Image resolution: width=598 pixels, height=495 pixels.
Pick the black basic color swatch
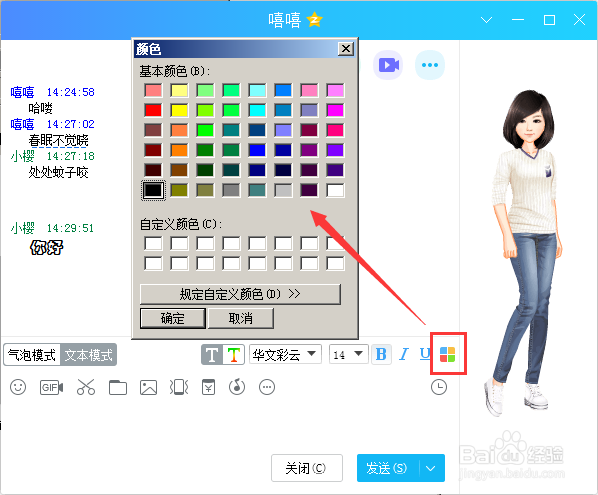click(153, 190)
